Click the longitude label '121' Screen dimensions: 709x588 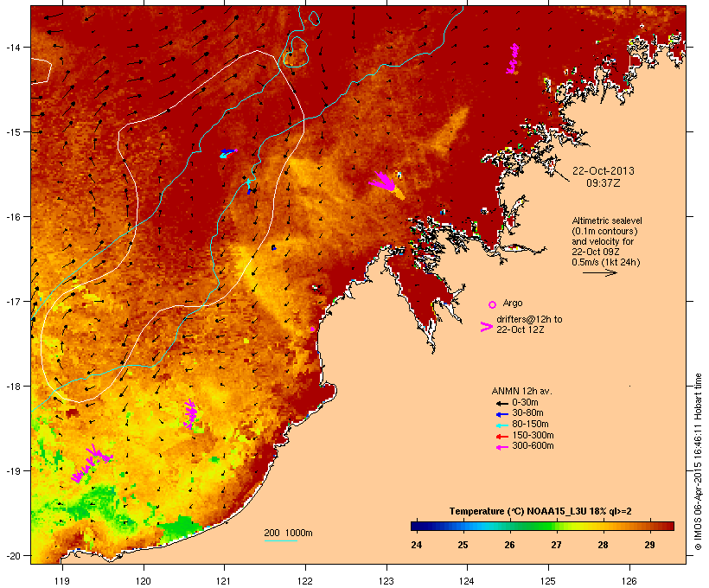(224, 581)
